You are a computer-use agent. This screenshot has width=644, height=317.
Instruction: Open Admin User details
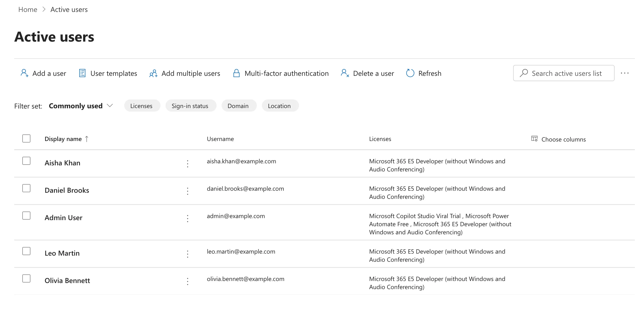[x=63, y=218]
